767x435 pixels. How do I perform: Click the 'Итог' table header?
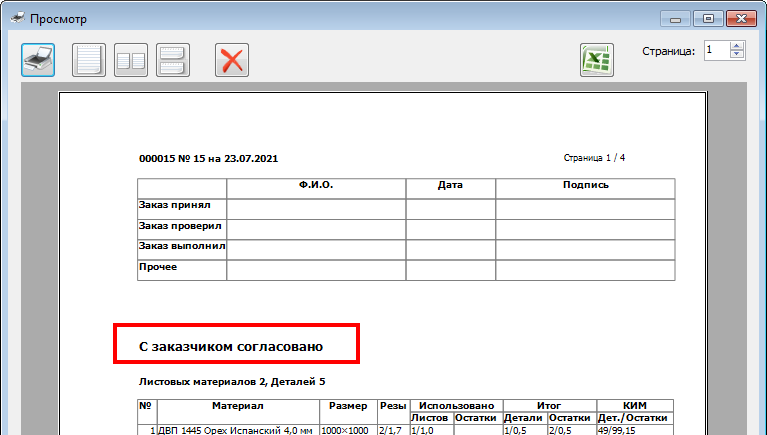[x=549, y=406]
